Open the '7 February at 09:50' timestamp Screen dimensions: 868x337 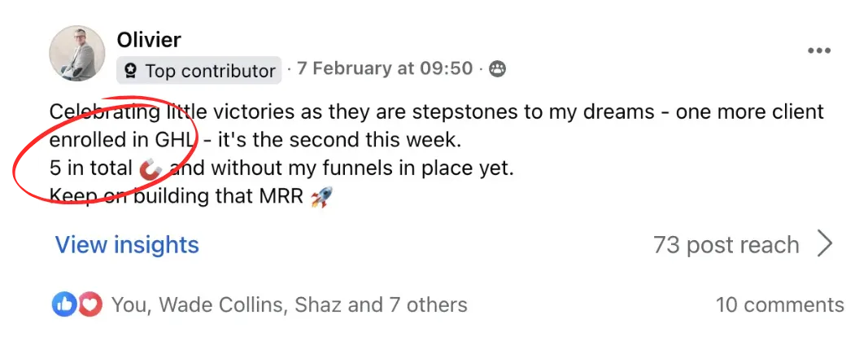[385, 68]
